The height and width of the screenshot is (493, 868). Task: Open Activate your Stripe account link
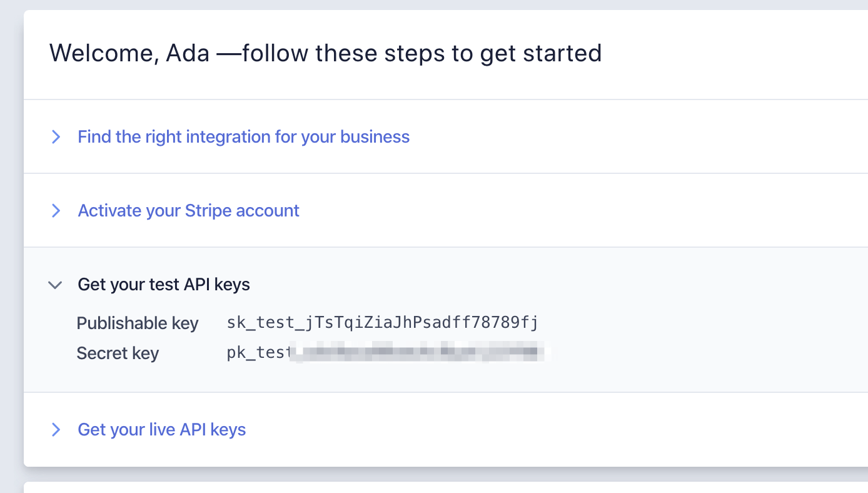click(188, 211)
